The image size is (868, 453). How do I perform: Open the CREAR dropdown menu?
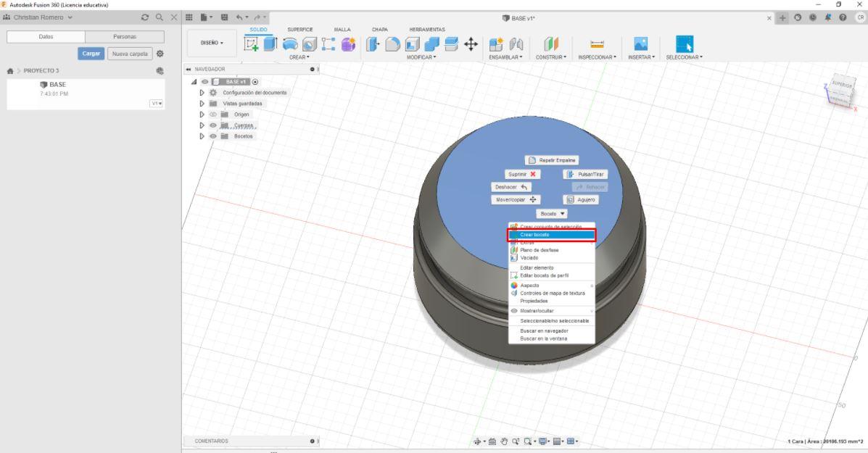(299, 57)
